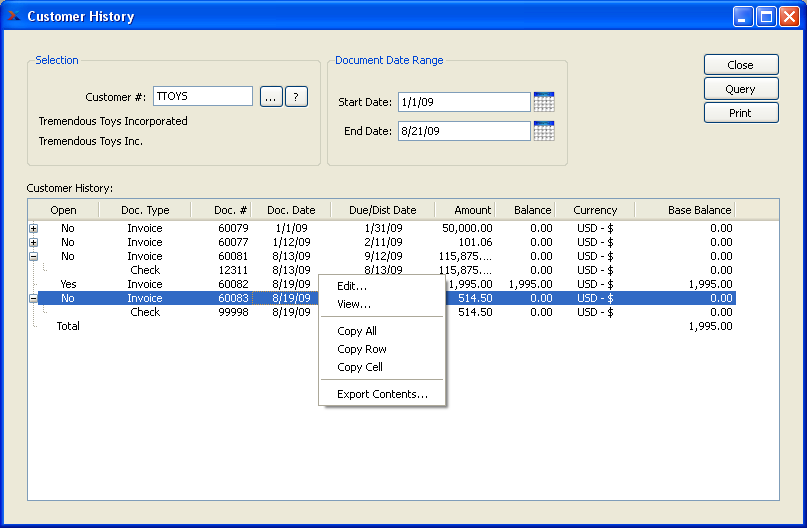Click the customer lookup ellipsis button
This screenshot has width=807, height=528.
(x=271, y=97)
